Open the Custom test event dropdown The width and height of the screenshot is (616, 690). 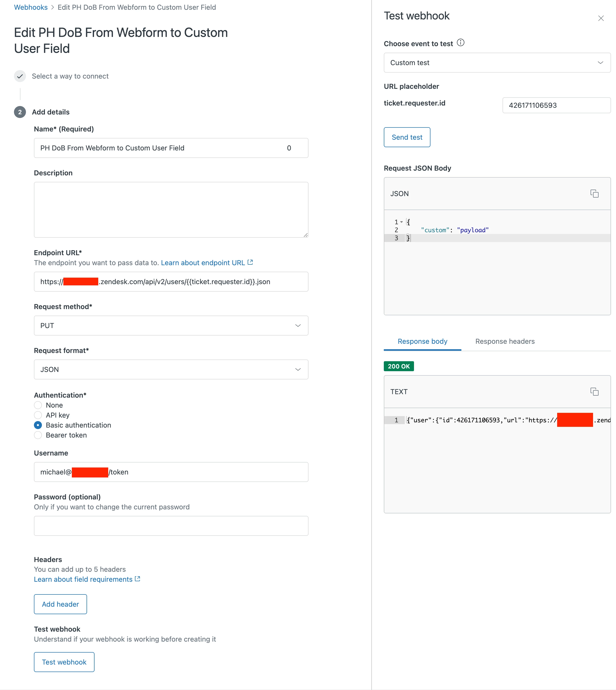[497, 63]
